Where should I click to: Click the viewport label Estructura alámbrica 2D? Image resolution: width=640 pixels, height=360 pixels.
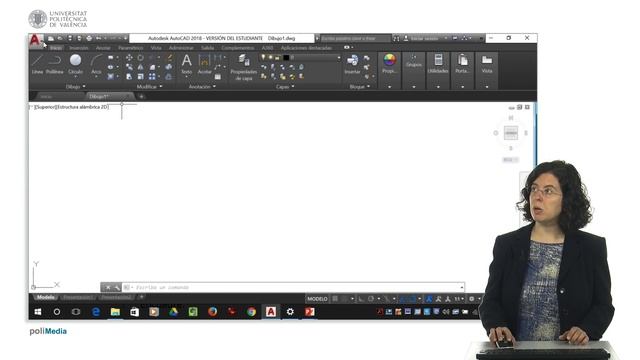(x=82, y=107)
